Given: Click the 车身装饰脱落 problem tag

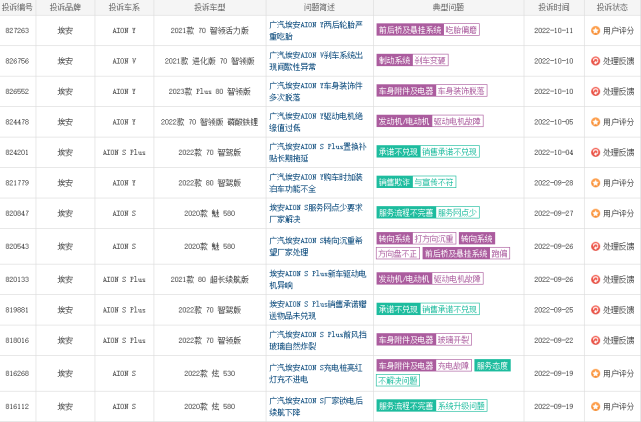Looking at the screenshot, I should point(461,91).
